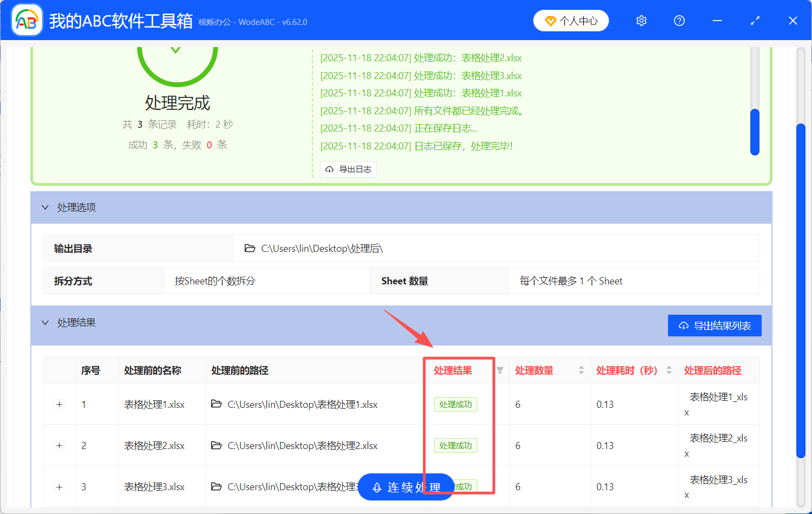Toggle sorting on the 处理数量 column

point(581,370)
